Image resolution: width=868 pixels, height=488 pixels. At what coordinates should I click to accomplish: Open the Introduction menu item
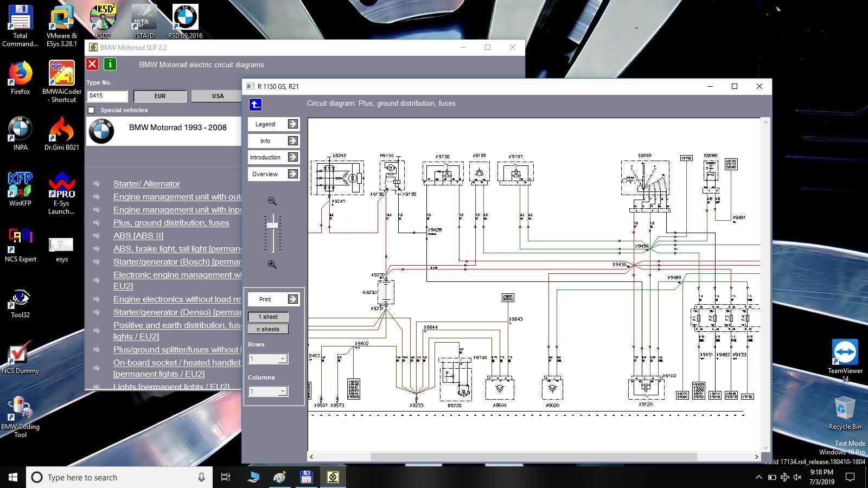(265, 157)
